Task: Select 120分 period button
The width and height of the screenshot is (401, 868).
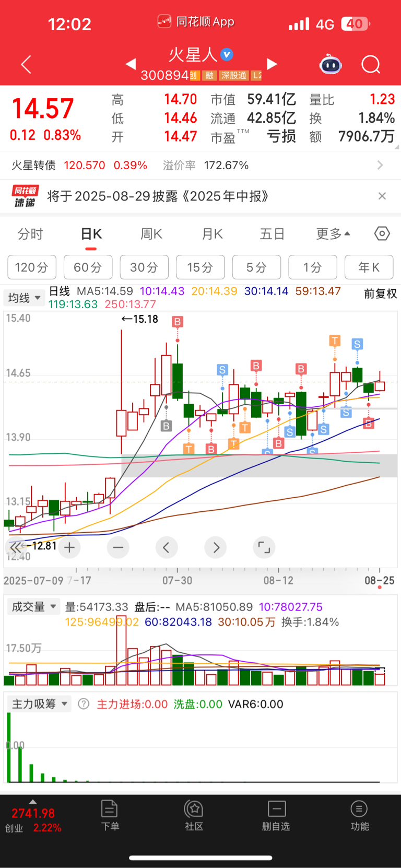Action: click(x=32, y=267)
